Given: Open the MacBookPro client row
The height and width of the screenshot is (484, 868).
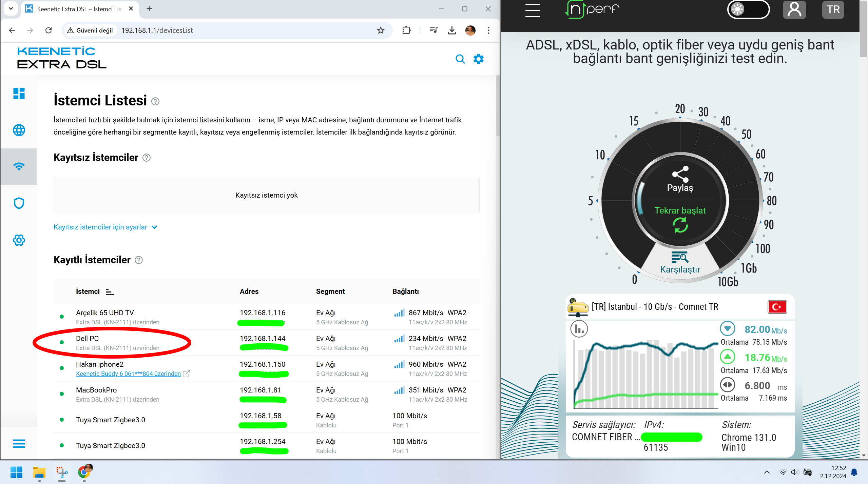Looking at the screenshot, I should (x=267, y=394).
